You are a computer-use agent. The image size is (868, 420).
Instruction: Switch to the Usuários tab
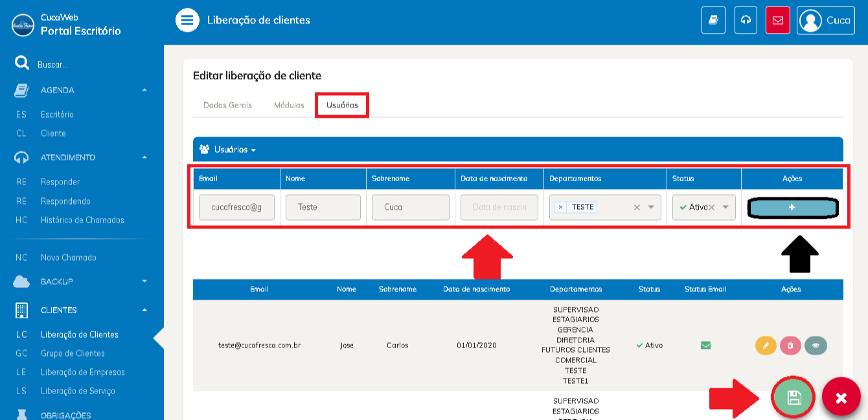click(x=342, y=105)
